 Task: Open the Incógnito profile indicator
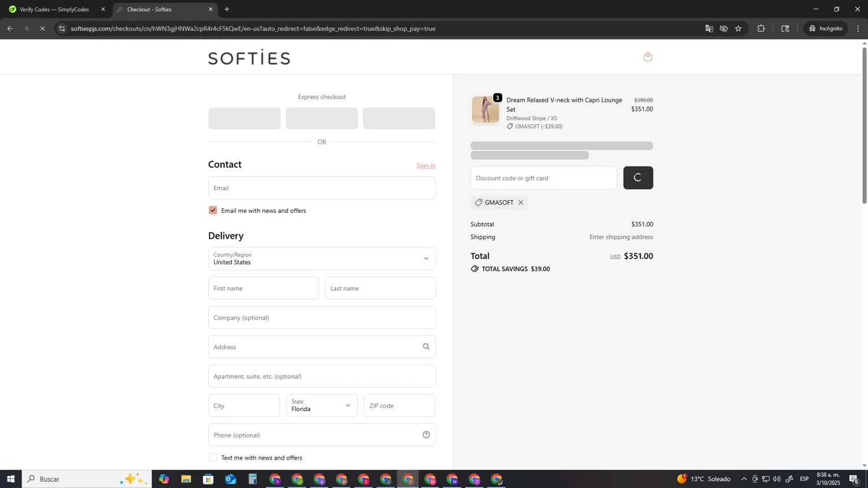pos(826,28)
